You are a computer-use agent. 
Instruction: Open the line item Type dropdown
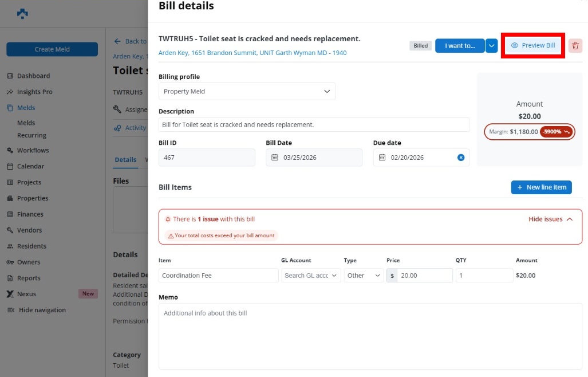click(364, 276)
